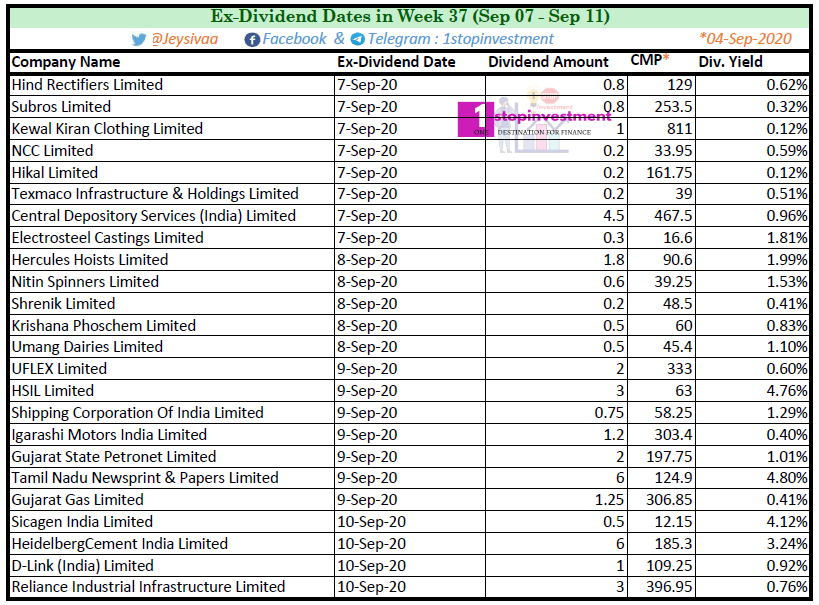The width and height of the screenshot is (819, 605).
Task: Select the Krishana Phoschem Limited cell
Action: (172, 325)
